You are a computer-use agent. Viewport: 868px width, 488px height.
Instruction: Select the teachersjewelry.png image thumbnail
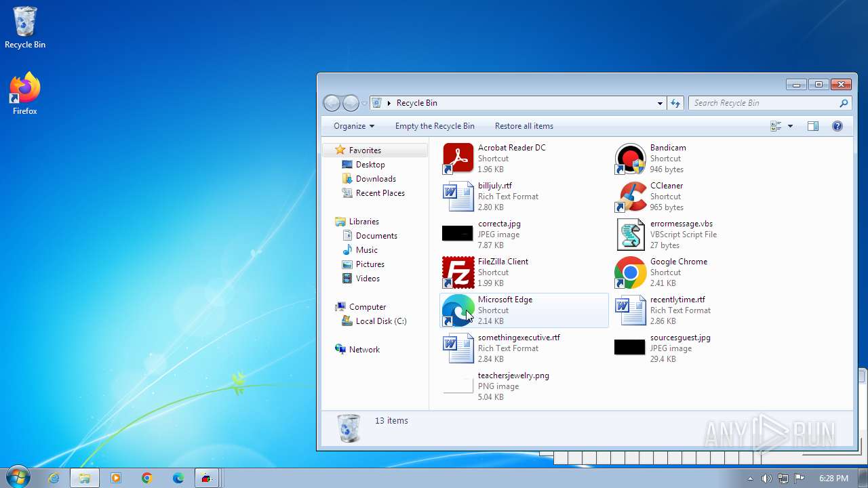pyautogui.click(x=458, y=386)
